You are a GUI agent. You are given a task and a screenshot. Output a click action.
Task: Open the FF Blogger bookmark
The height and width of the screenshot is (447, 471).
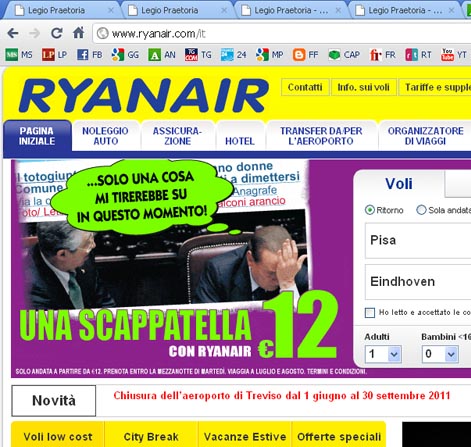305,55
